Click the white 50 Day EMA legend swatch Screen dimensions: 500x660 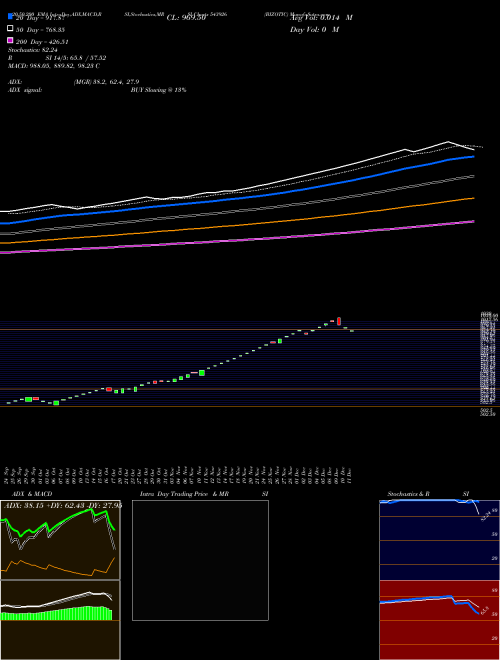10,29
